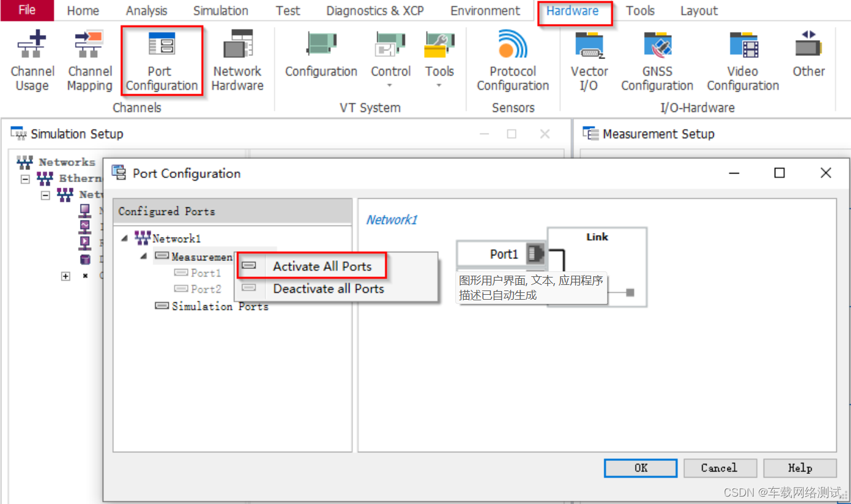Screen dimensions: 851x504
Task: Click the Port Configuration dialog title icon
Action: coord(119,173)
